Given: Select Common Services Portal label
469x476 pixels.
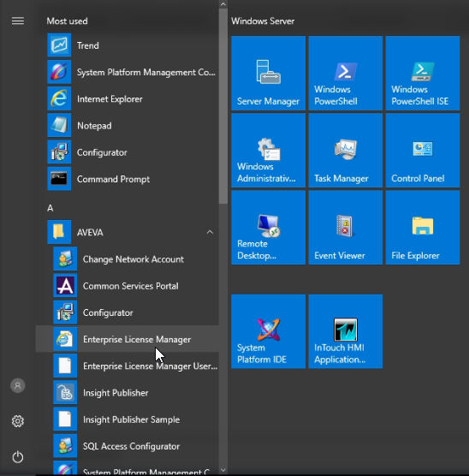Looking at the screenshot, I should 131,286.
